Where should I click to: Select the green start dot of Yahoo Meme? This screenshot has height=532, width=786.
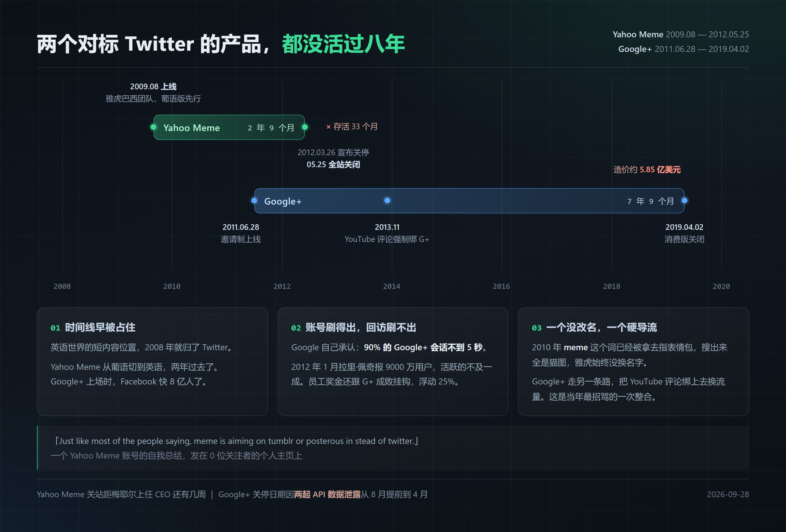(153, 127)
